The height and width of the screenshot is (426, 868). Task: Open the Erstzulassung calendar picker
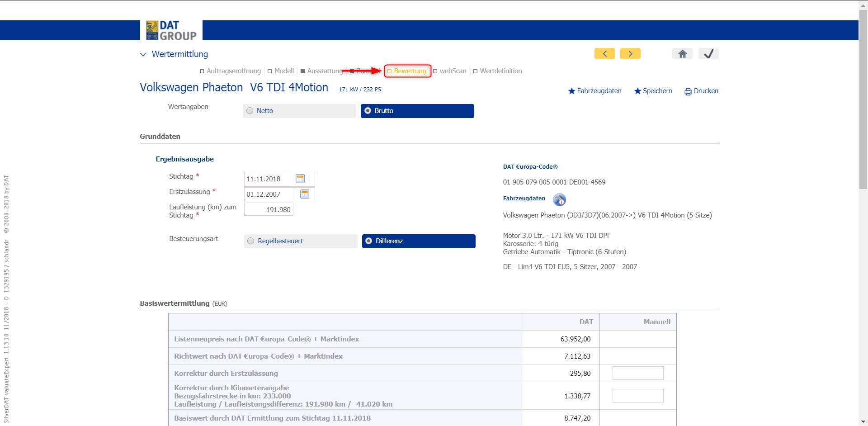(x=305, y=194)
